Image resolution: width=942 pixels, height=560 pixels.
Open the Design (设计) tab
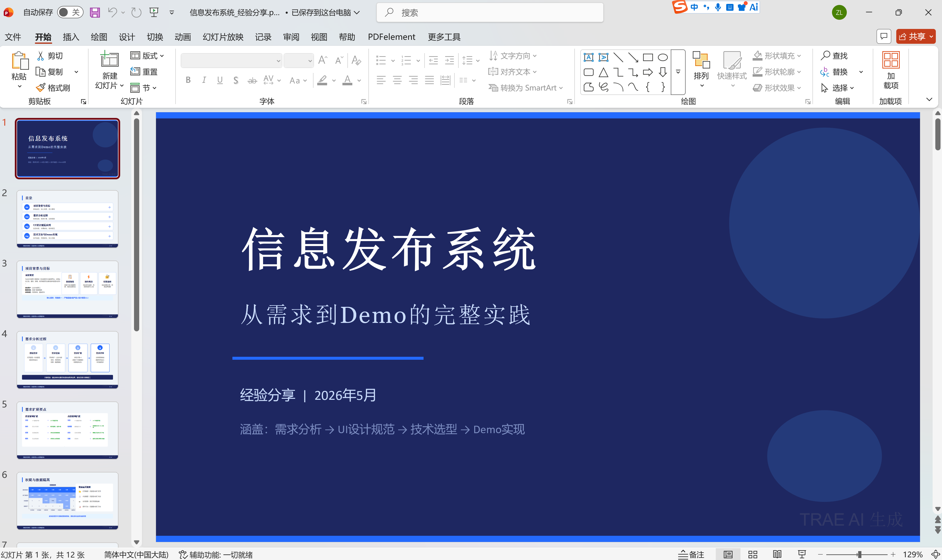click(x=127, y=37)
